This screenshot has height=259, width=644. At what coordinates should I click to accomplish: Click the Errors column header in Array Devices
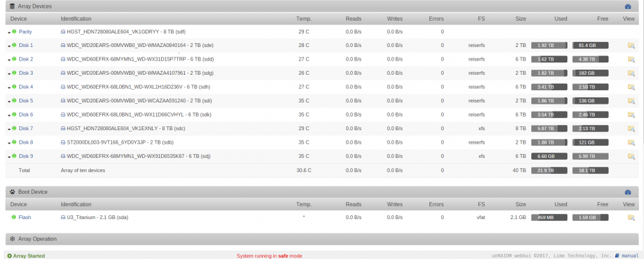pos(436,19)
